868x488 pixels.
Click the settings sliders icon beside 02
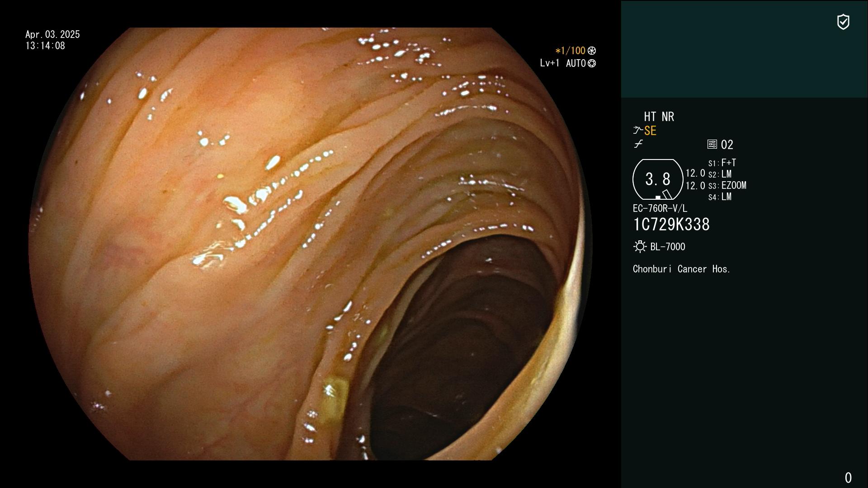pyautogui.click(x=712, y=144)
